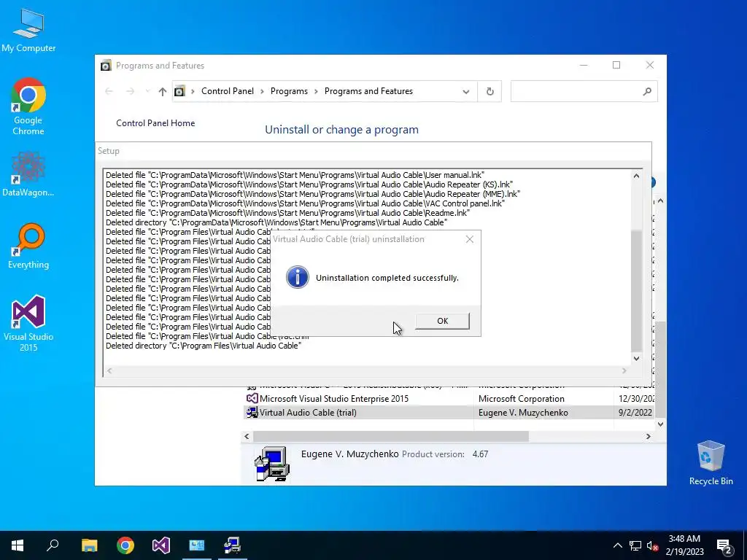Click program list scroll up arrow
Screen dimensions: 747x560
660,201
